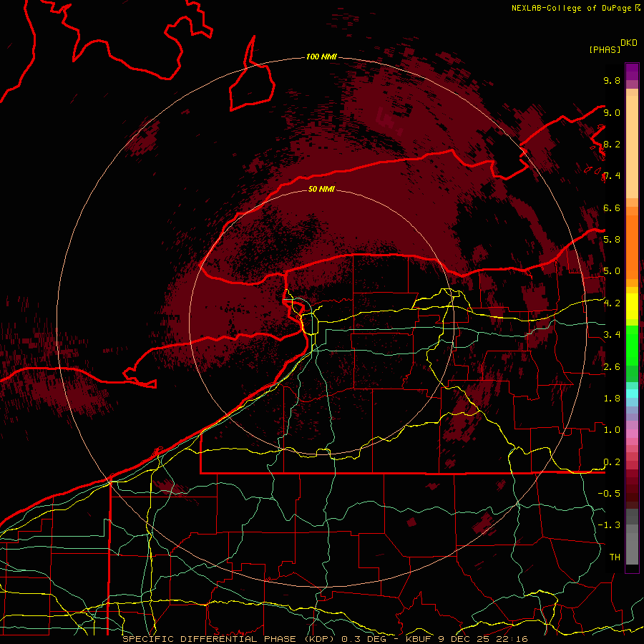Click the 0.2 value on the color scale
The image size is (644, 644).
[612, 462]
